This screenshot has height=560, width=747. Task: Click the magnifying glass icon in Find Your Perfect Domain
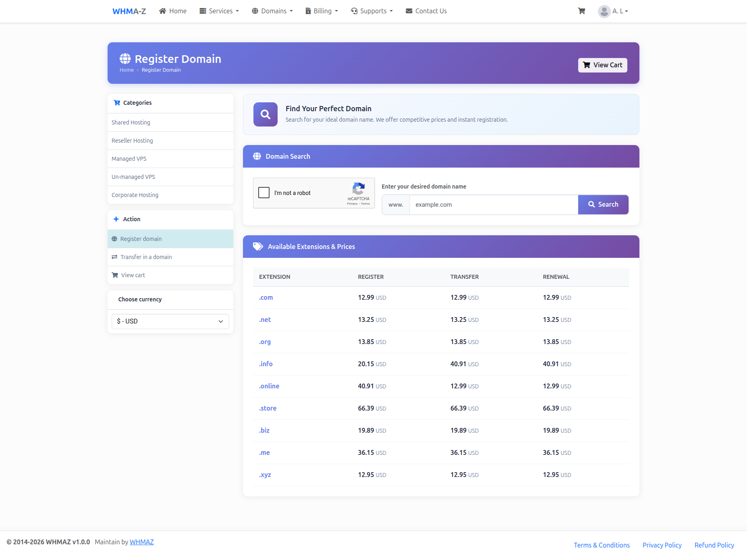[265, 114]
